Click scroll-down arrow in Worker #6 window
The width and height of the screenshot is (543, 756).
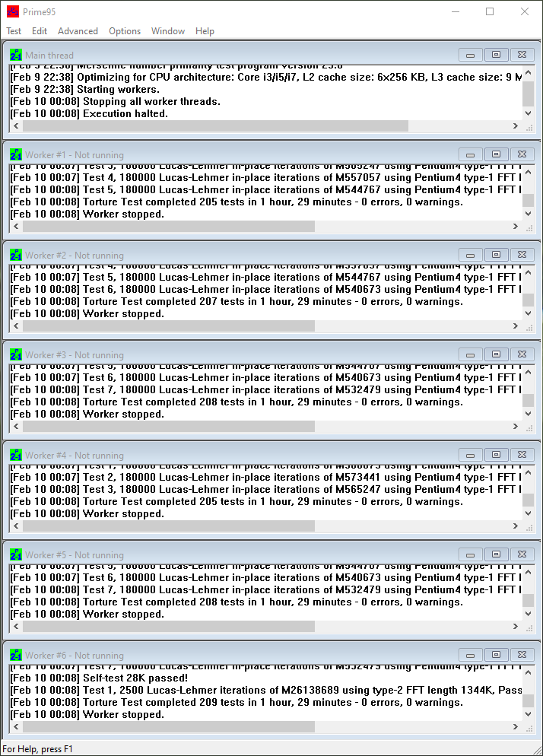click(x=529, y=713)
